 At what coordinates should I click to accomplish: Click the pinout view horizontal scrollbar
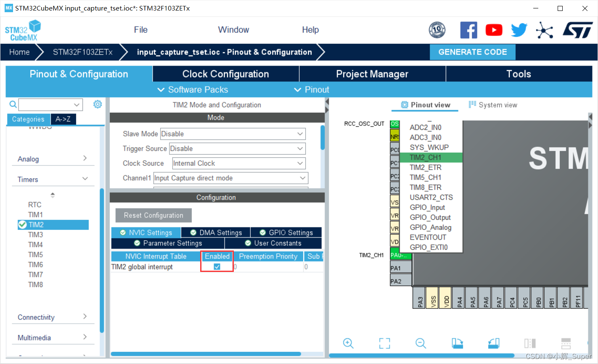422,356
